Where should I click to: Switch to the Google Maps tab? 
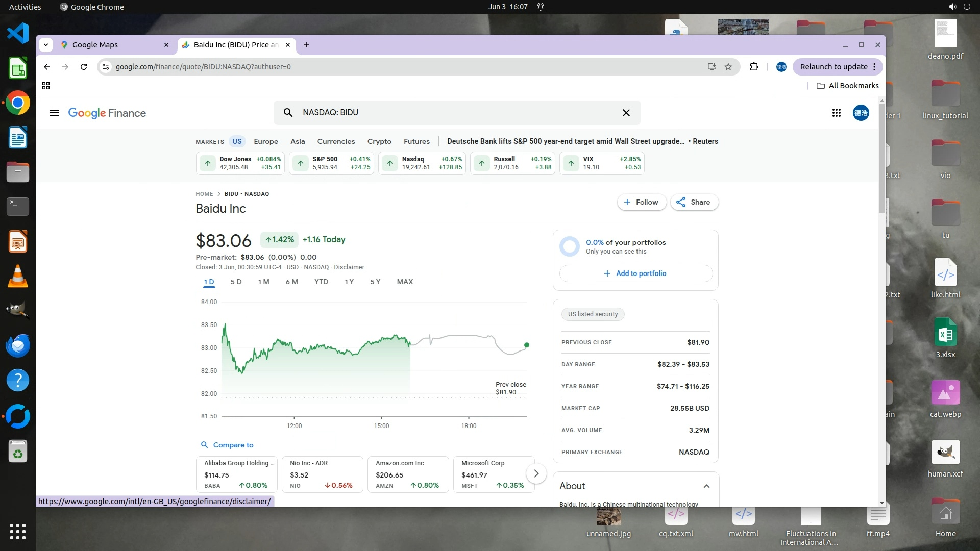95,45
